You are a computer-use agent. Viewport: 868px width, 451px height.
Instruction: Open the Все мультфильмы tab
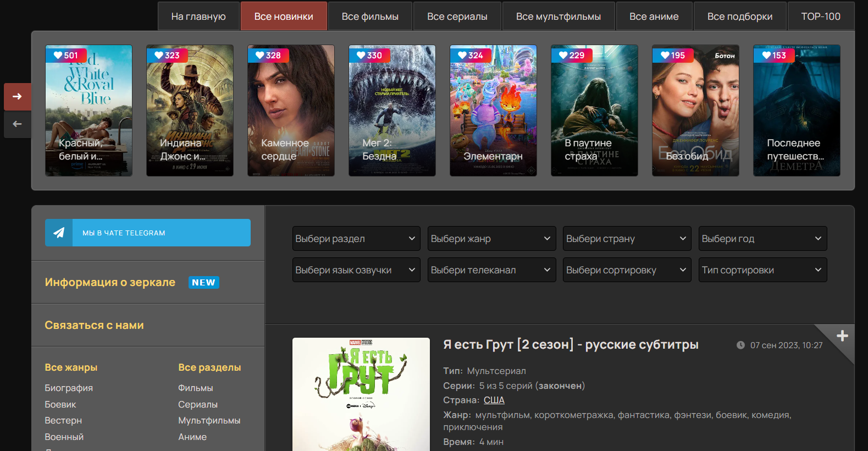(x=559, y=16)
